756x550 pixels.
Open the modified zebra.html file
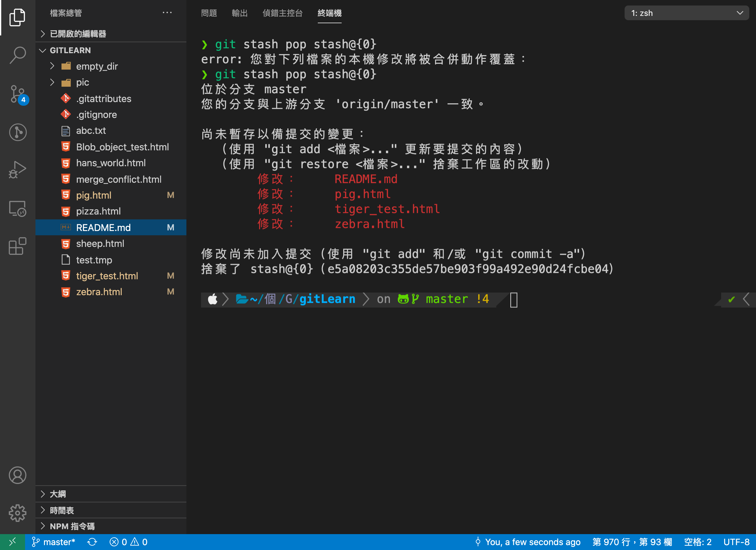click(x=111, y=292)
